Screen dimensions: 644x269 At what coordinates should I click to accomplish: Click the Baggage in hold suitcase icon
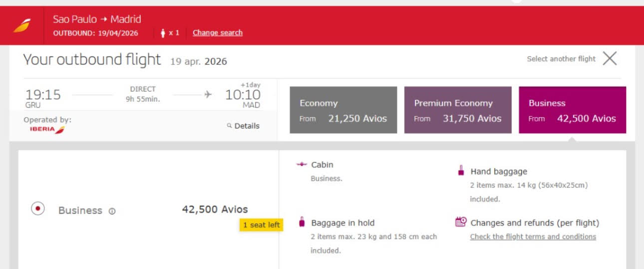302,222
